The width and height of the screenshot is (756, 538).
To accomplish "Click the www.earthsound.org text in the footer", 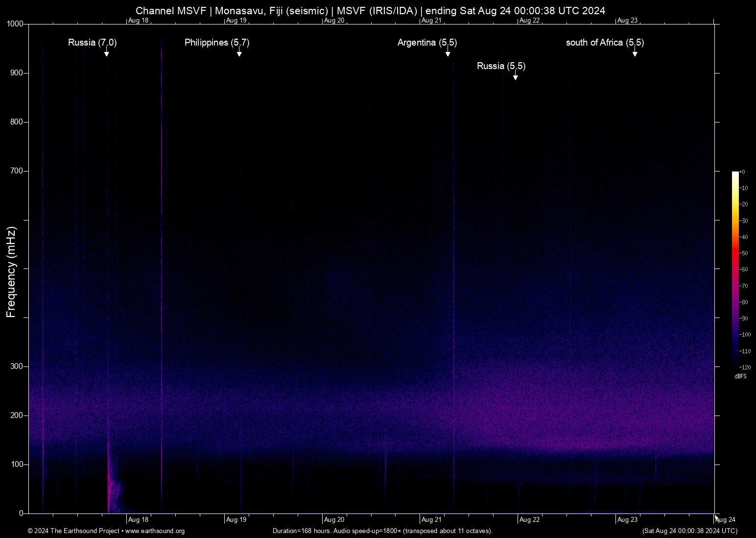I will point(155,531).
